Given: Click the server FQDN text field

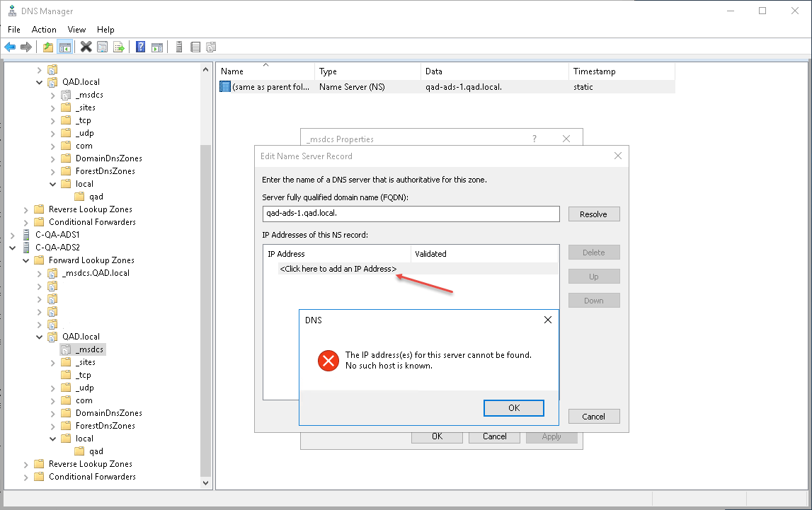Looking at the screenshot, I should coord(411,214).
